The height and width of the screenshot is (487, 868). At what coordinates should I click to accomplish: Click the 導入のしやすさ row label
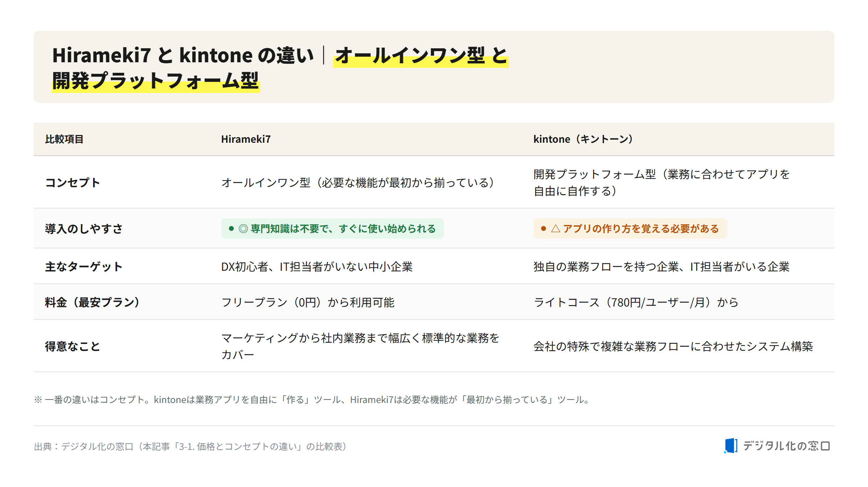pos(84,229)
